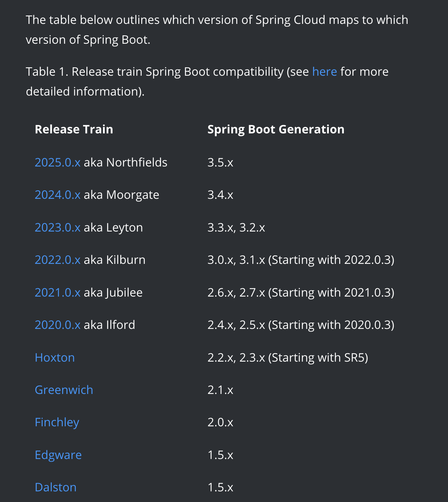Click the Spring Boot Generation column header
This screenshot has height=502, width=448.
pyautogui.click(x=276, y=129)
